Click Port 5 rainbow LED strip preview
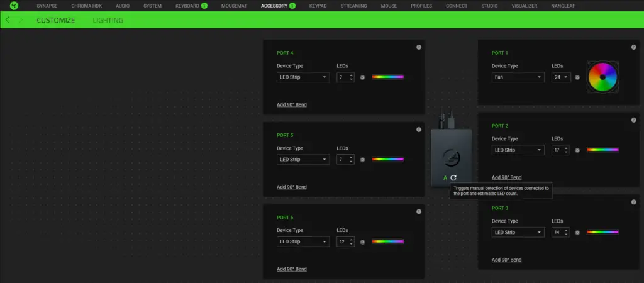This screenshot has height=283, width=644. pos(387,159)
